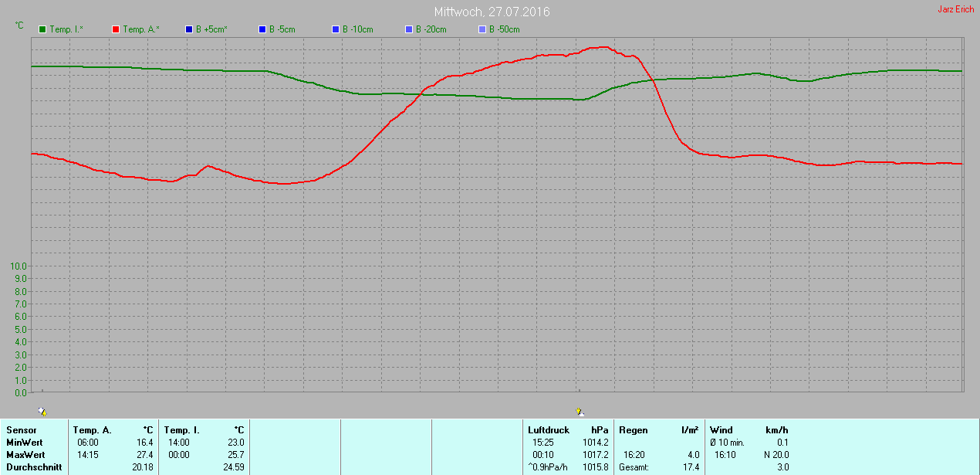This screenshot has width=980, height=475.
Task: Click the Wind column header
Action: 721,429
